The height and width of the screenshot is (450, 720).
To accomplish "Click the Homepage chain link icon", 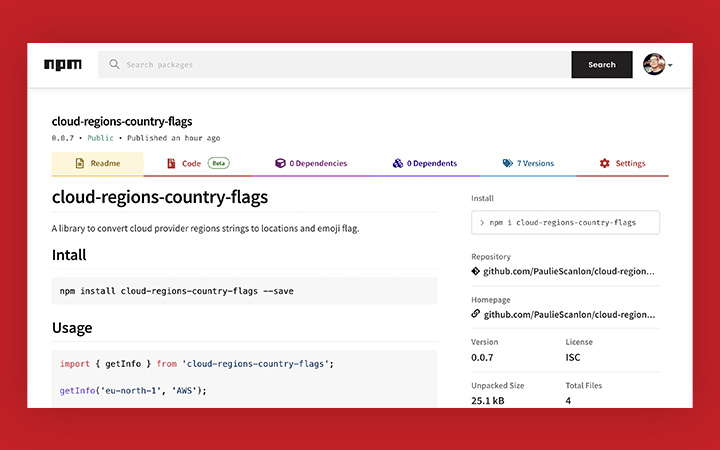I will 476,314.
